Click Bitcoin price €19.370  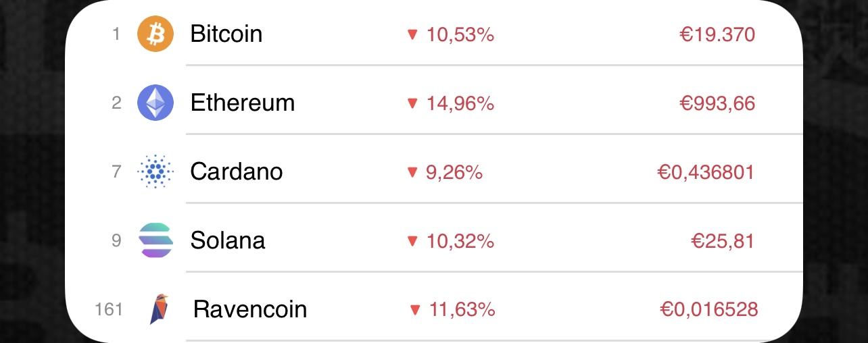point(717,34)
